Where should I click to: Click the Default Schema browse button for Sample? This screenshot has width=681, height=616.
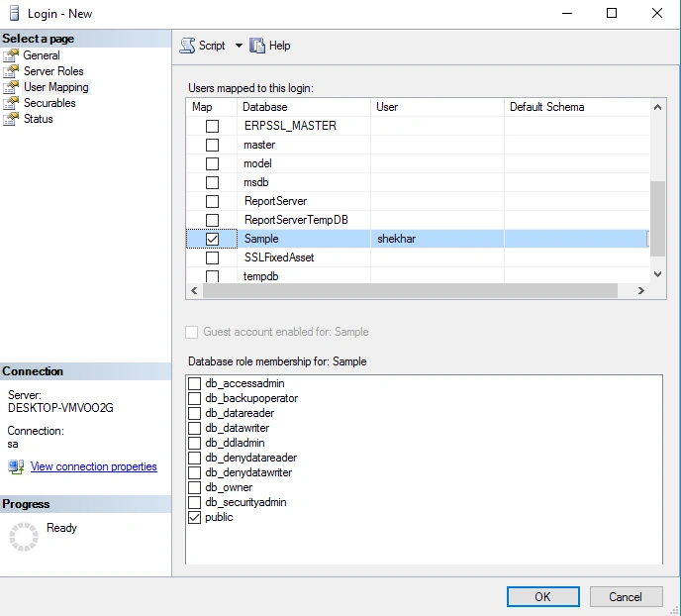[x=647, y=239]
